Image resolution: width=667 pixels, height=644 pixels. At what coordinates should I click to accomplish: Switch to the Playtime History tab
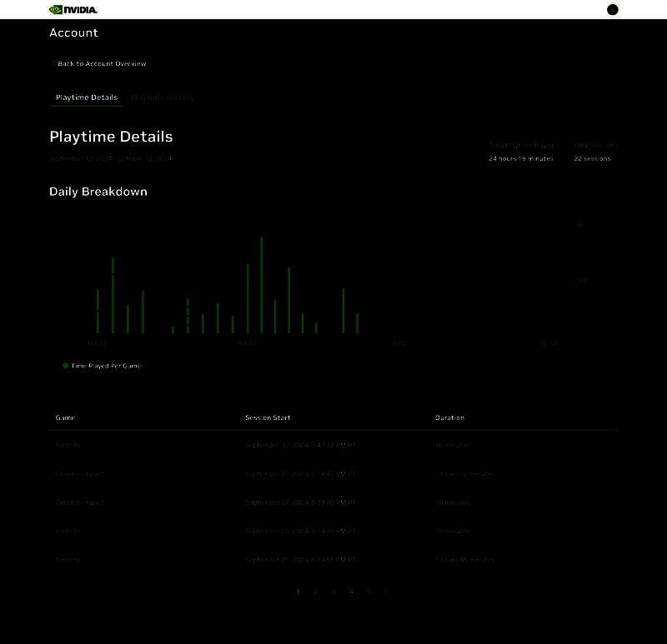pyautogui.click(x=163, y=97)
